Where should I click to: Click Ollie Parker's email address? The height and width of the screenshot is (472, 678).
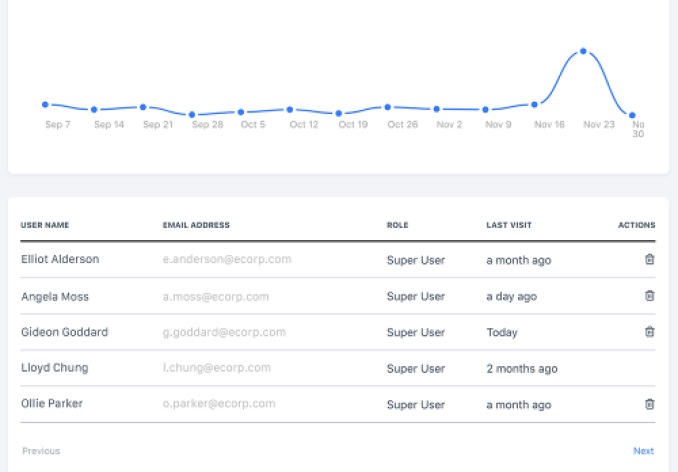pyautogui.click(x=218, y=404)
